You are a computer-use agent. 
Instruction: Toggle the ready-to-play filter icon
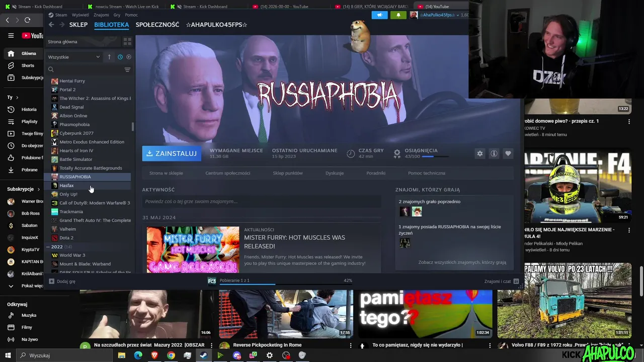click(129, 57)
